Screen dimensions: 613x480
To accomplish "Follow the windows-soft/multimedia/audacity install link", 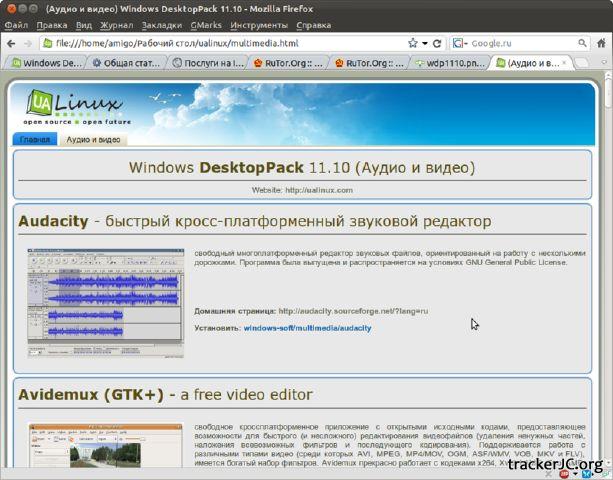I will [x=307, y=328].
